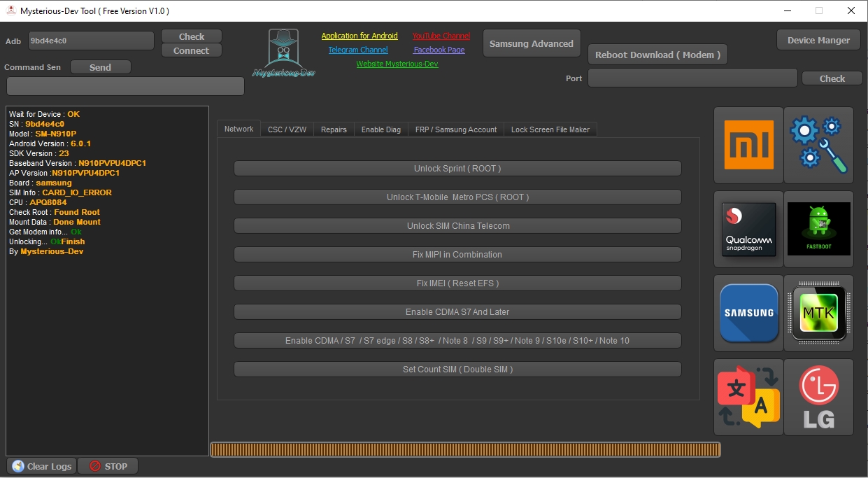Click Enable CDMA / S7 / S7 edge list button
Viewport: 868px width, 478px height.
[457, 341]
